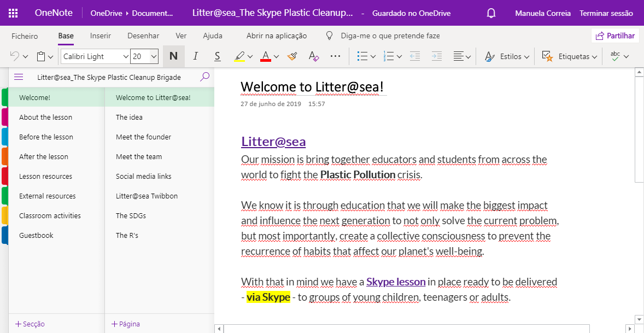The height and width of the screenshot is (333, 644).
Task: Open the notifications bell
Action: pyautogui.click(x=491, y=13)
